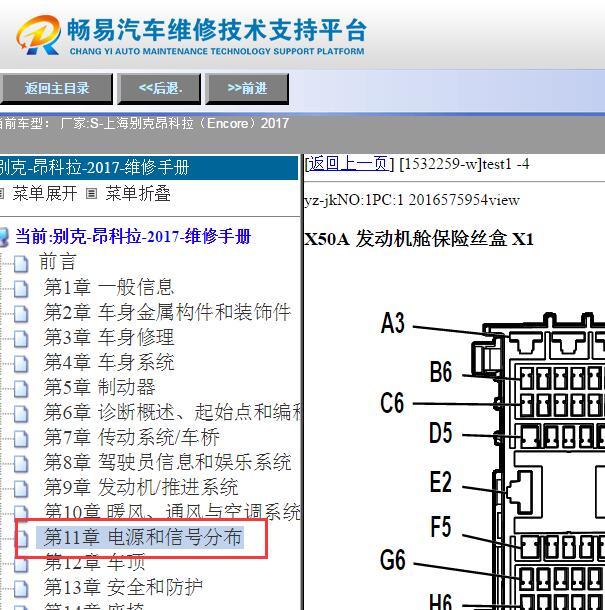605x610 pixels.
Task: Click the page icon beside 第7章
Action: 21,438
